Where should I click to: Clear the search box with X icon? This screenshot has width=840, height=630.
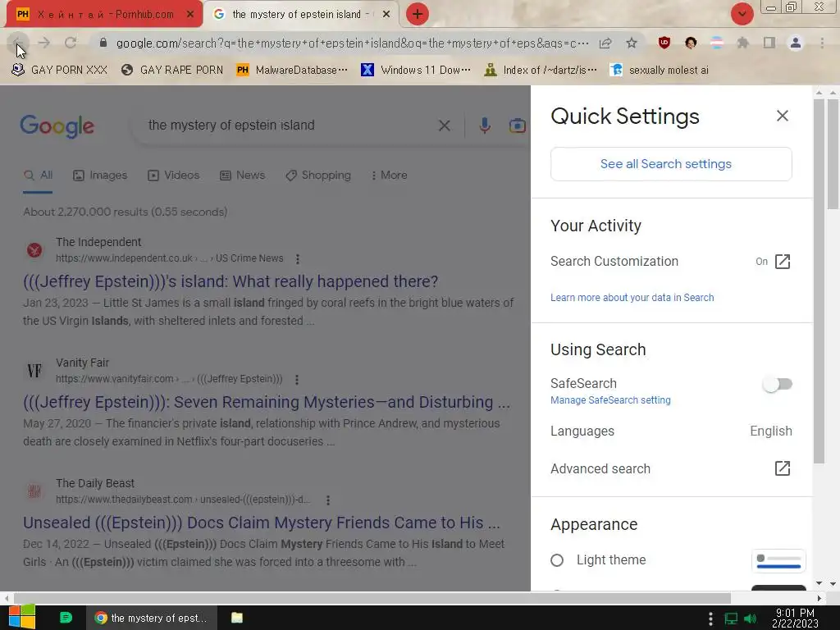444,126
